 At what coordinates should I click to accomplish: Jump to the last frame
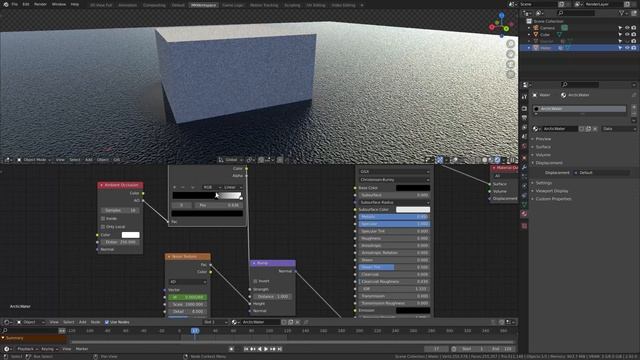280,349
